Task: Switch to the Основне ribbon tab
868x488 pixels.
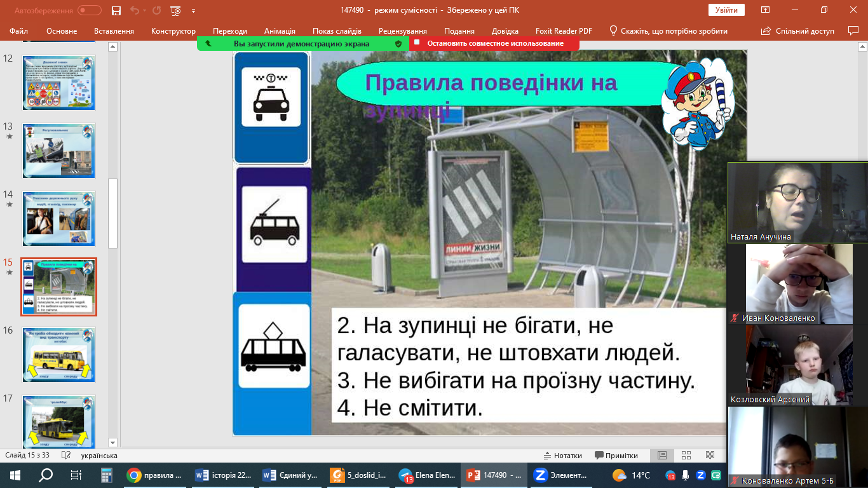Action: (62, 30)
